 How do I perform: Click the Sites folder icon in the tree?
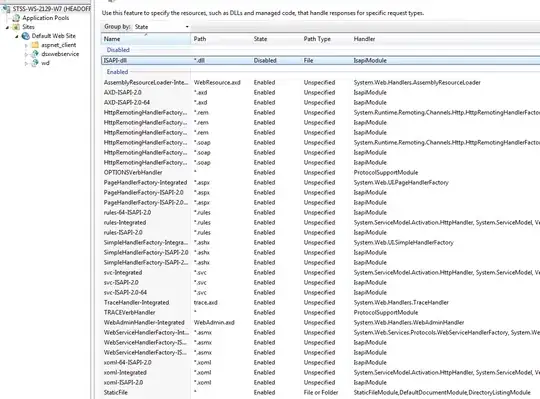click(x=16, y=27)
